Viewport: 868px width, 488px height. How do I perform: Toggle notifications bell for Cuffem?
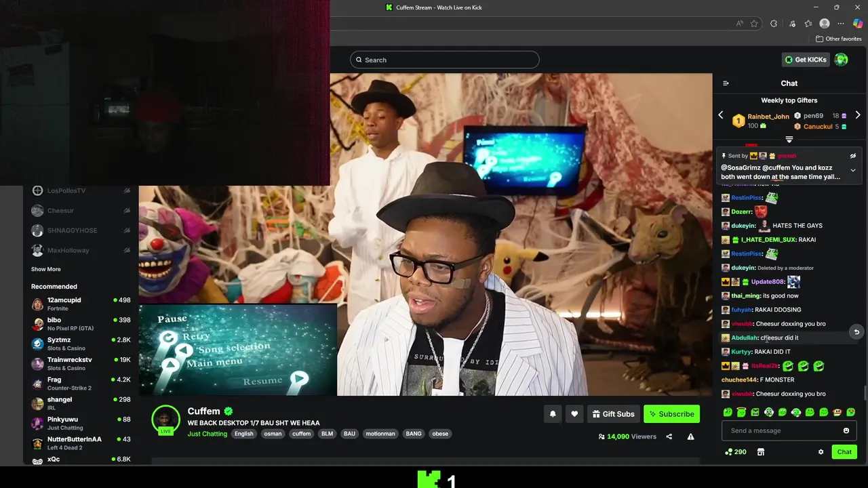pos(553,414)
